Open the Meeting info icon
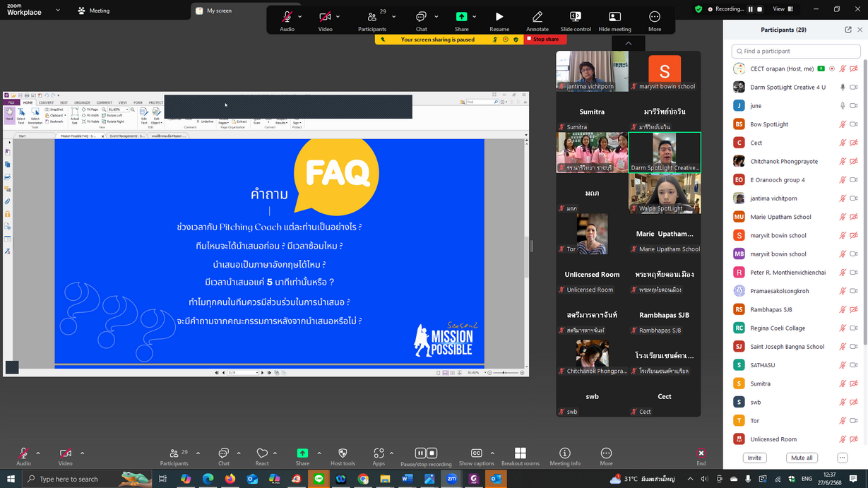 click(x=564, y=453)
